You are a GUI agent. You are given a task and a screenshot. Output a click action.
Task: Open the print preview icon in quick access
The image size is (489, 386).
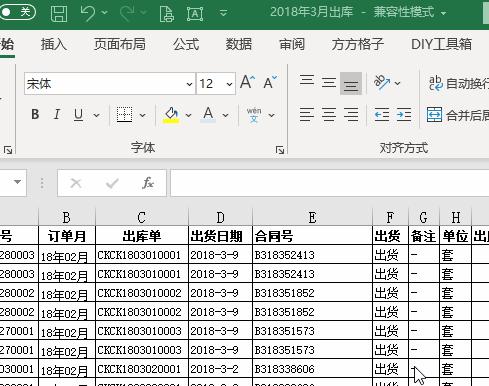[x=167, y=14]
